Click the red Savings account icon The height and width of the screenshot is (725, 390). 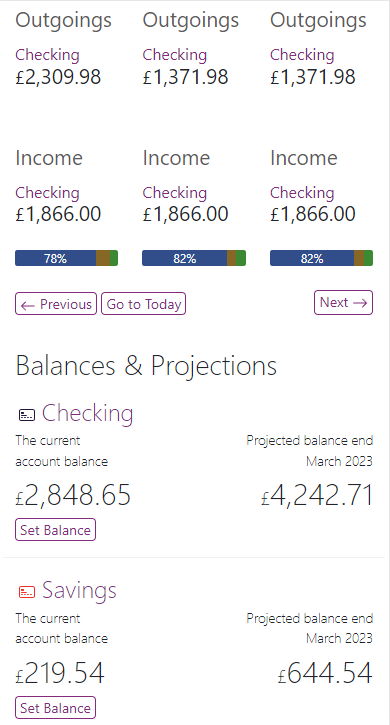26,592
